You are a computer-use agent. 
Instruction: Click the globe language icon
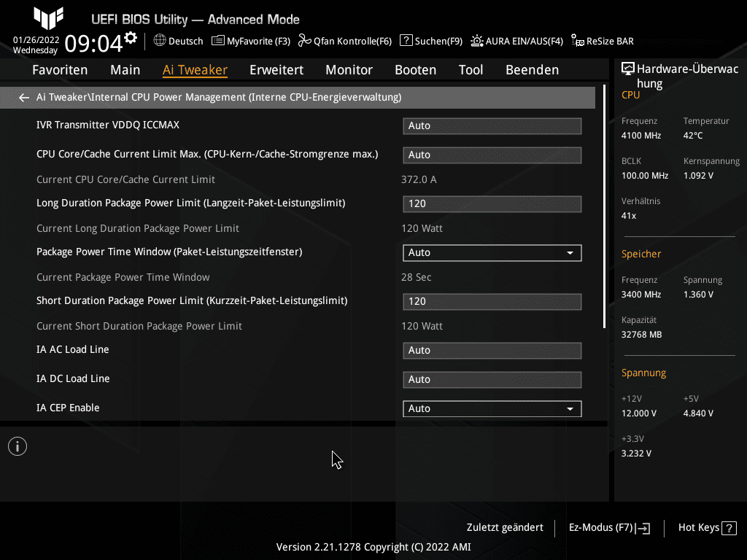click(x=160, y=41)
